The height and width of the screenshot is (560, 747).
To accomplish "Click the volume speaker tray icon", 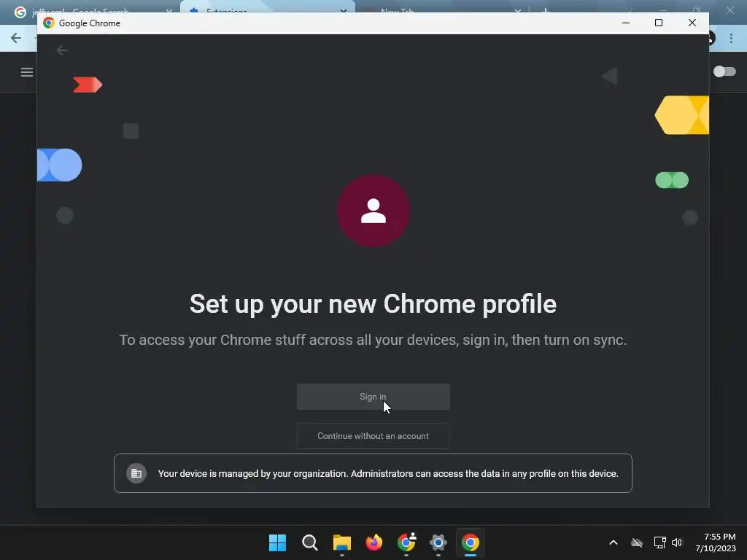I will (x=677, y=542).
